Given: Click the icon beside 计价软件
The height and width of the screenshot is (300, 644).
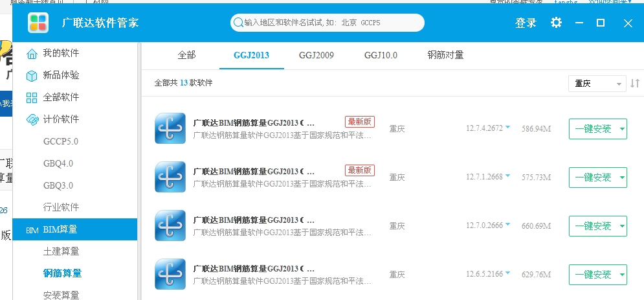Looking at the screenshot, I should (32, 120).
